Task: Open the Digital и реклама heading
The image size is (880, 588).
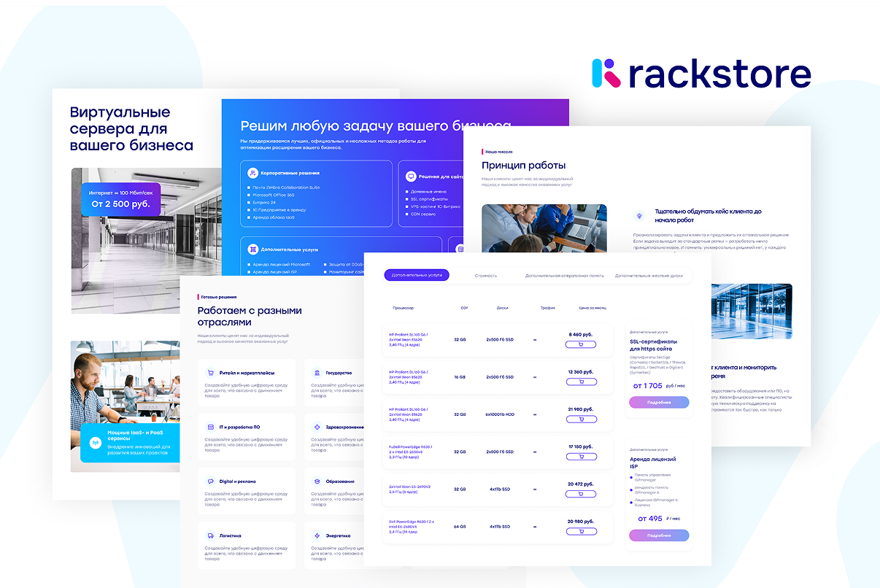Action: [x=237, y=481]
